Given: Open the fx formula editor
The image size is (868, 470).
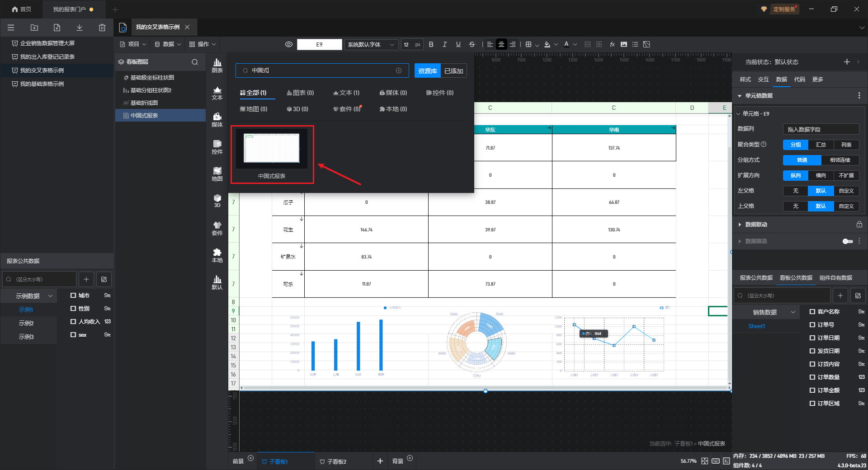Looking at the screenshot, I should tap(613, 44).
